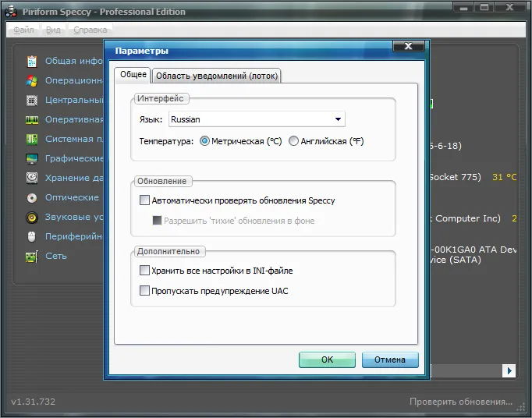The width and height of the screenshot is (532, 418).
Task: Switch to the Общее tab
Action: click(x=133, y=75)
